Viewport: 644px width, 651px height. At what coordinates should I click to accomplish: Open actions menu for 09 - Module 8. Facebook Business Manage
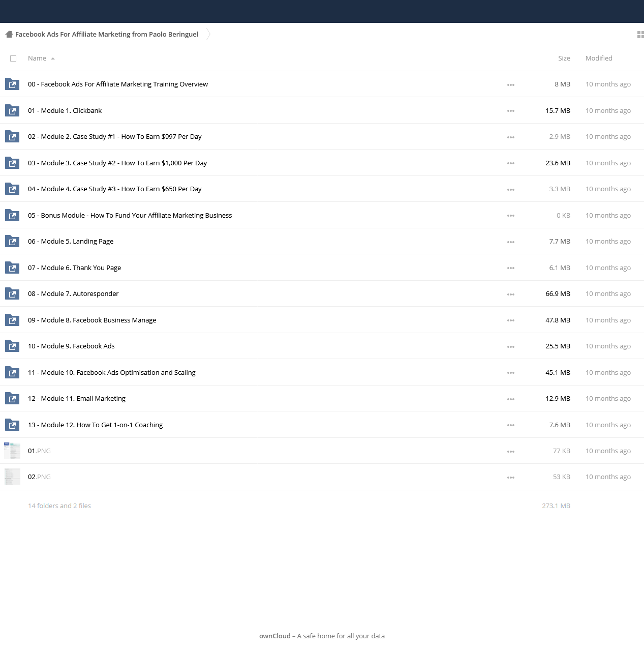coord(511,320)
